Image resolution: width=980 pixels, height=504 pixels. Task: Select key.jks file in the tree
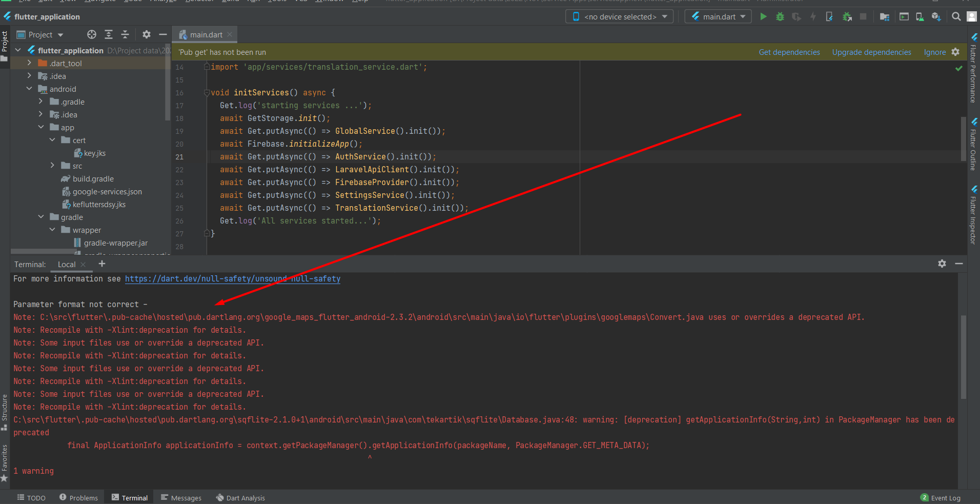coord(90,153)
